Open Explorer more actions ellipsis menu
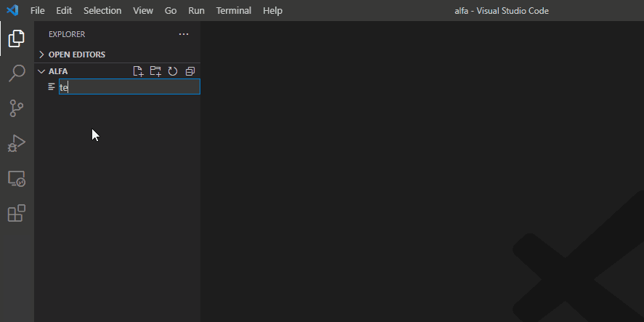Image resolution: width=644 pixels, height=322 pixels. [184, 34]
